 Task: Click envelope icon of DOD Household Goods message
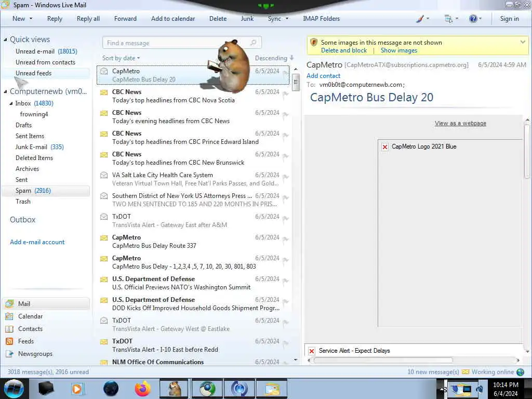[x=104, y=300]
